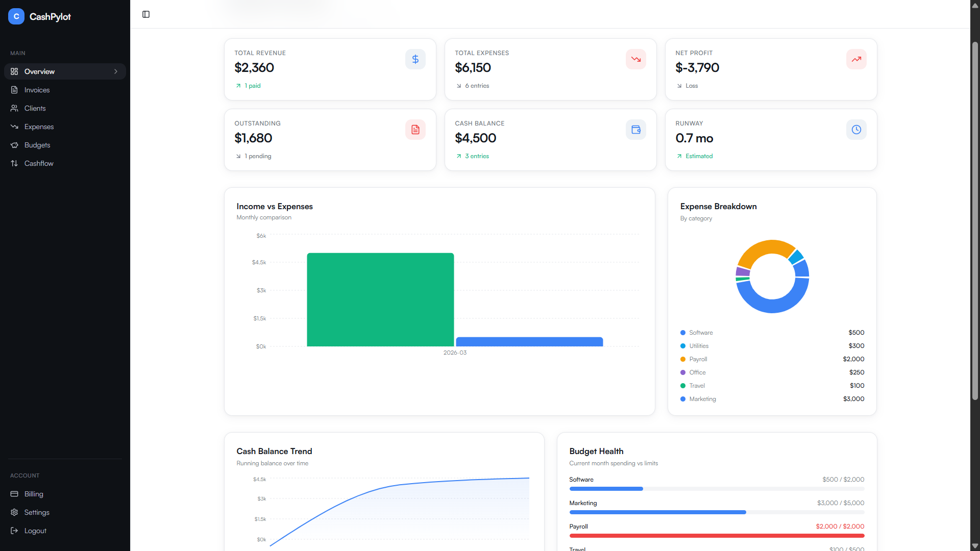Open the Expenses section in the sidebar
The image size is (980, 551).
tap(39, 127)
